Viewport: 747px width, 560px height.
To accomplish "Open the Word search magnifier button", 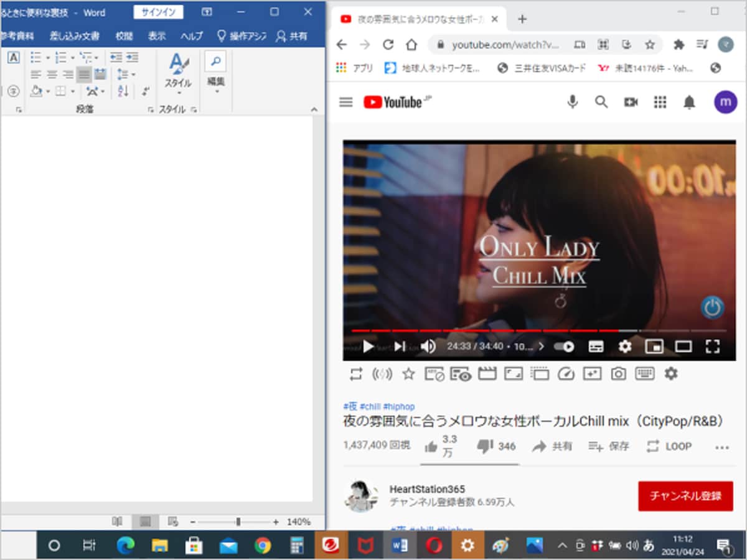I will coord(215,61).
